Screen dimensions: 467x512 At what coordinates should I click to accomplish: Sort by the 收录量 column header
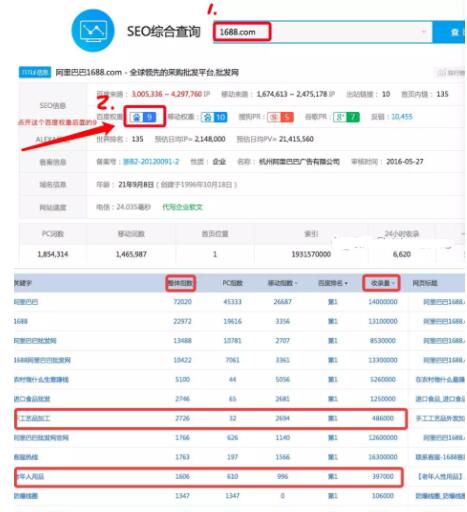tap(382, 283)
